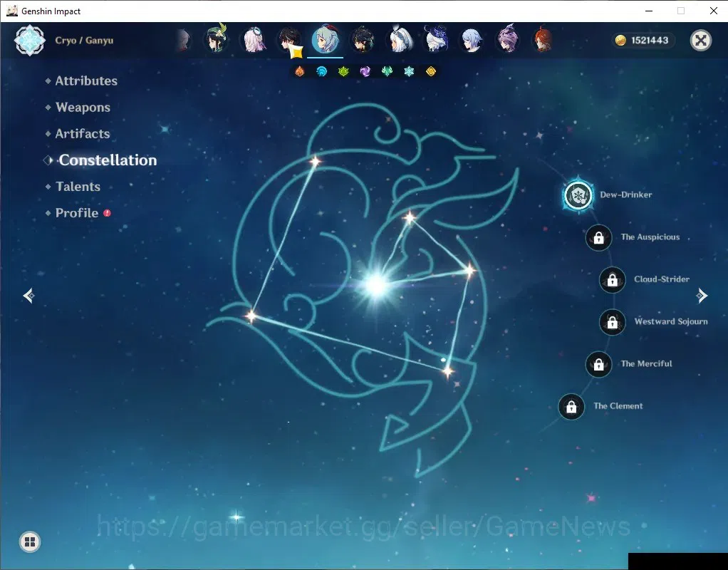Close the character screen with X
Viewport: 728px width, 570px height.
pyautogui.click(x=701, y=41)
